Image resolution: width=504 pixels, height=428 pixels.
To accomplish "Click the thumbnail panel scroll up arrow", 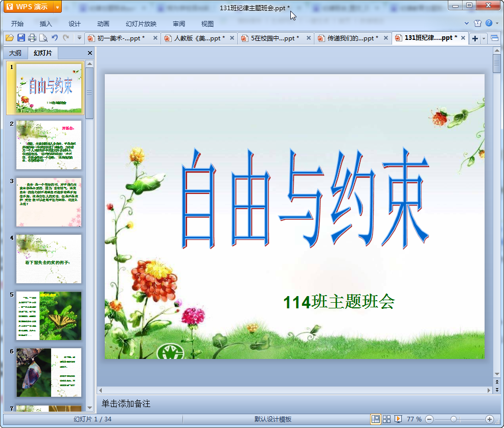I will click(x=89, y=64).
